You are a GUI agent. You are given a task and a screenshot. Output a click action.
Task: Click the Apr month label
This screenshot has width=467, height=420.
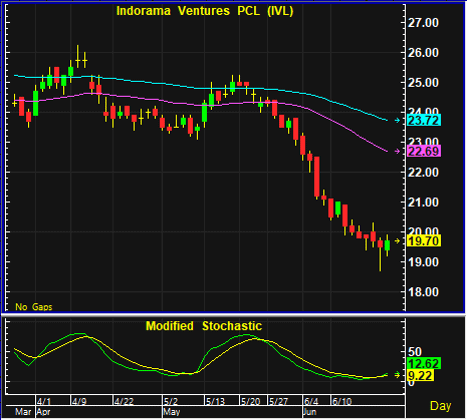tap(43, 412)
